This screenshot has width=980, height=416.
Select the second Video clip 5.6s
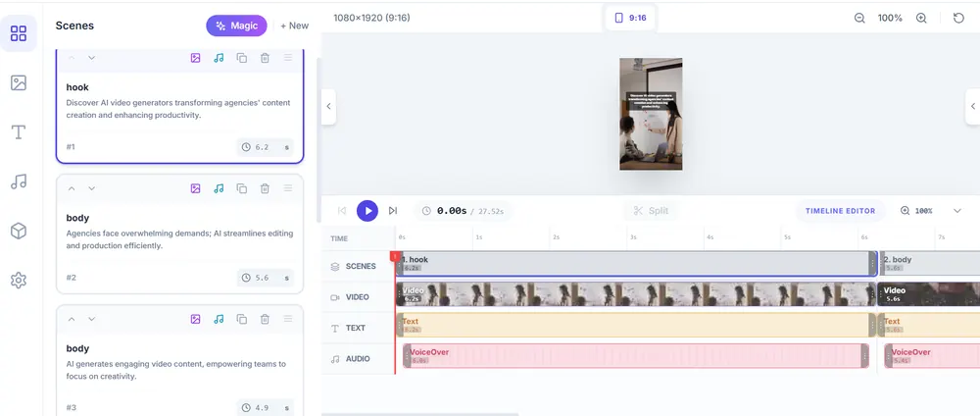[929, 294]
